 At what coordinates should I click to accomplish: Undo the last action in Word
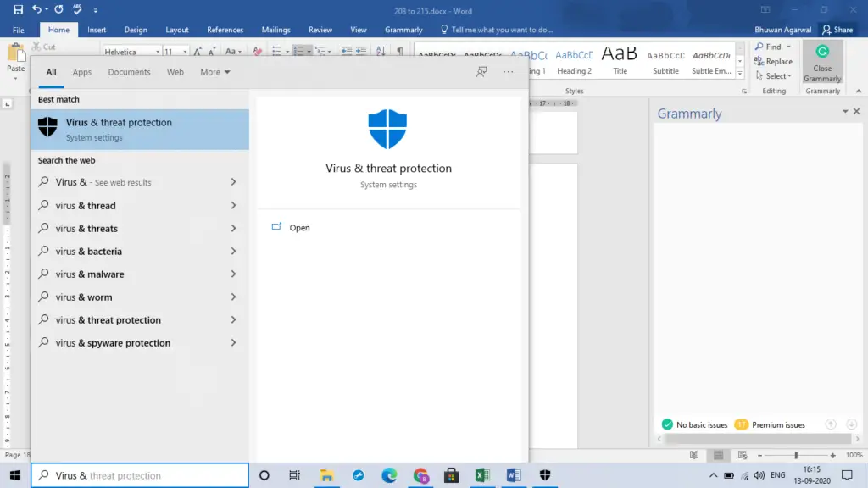36,9
